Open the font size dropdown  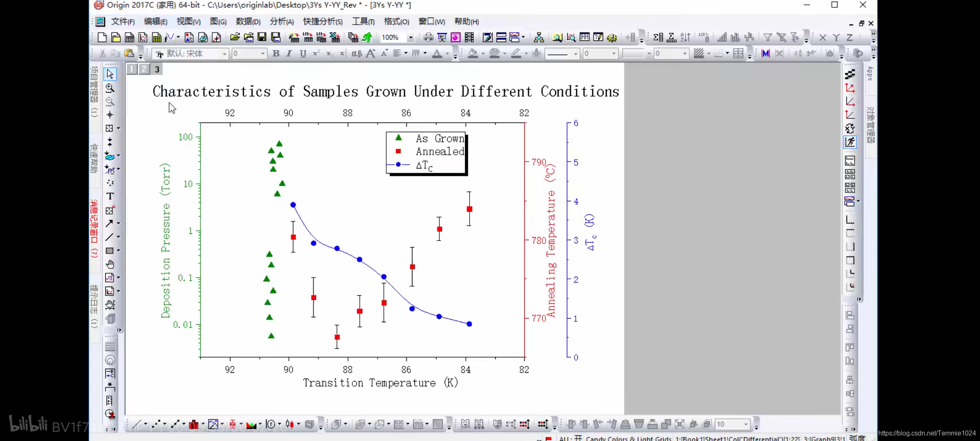point(263,54)
